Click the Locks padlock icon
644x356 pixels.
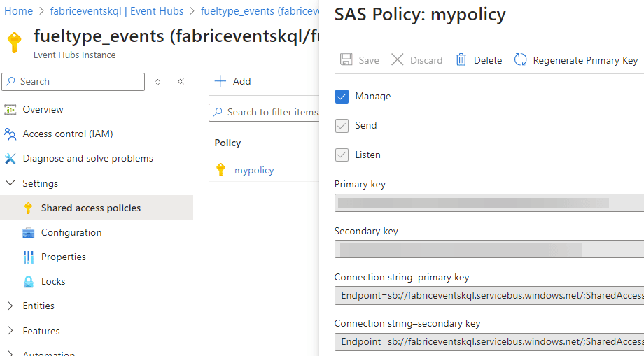click(28, 282)
